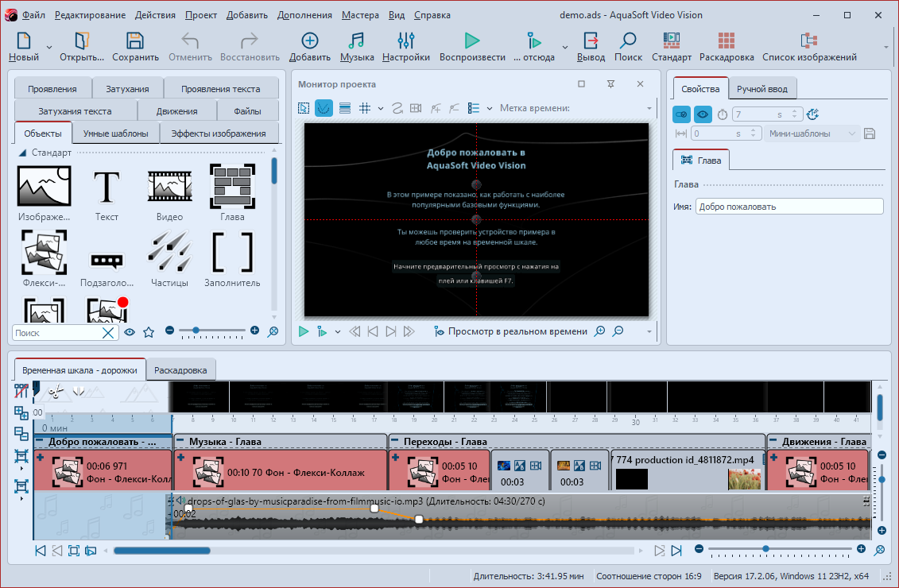This screenshot has height=588, width=899.
Task: Select the Частицы object in toolbox
Action: pyautogui.click(x=170, y=259)
